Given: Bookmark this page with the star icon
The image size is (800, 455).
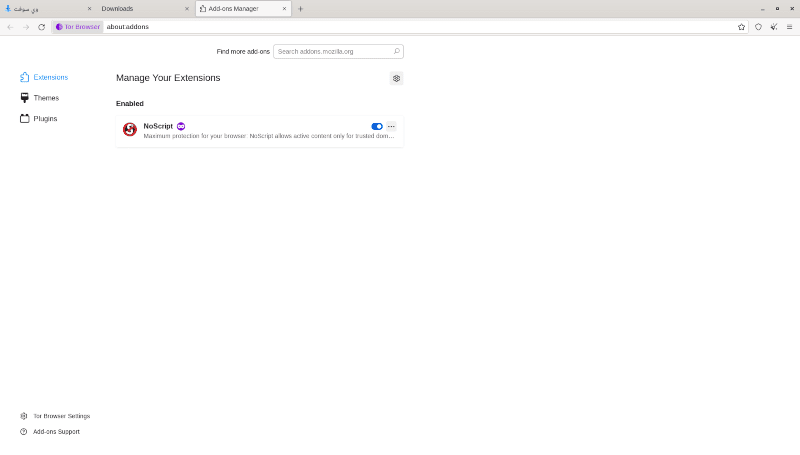Looking at the screenshot, I should (x=741, y=27).
